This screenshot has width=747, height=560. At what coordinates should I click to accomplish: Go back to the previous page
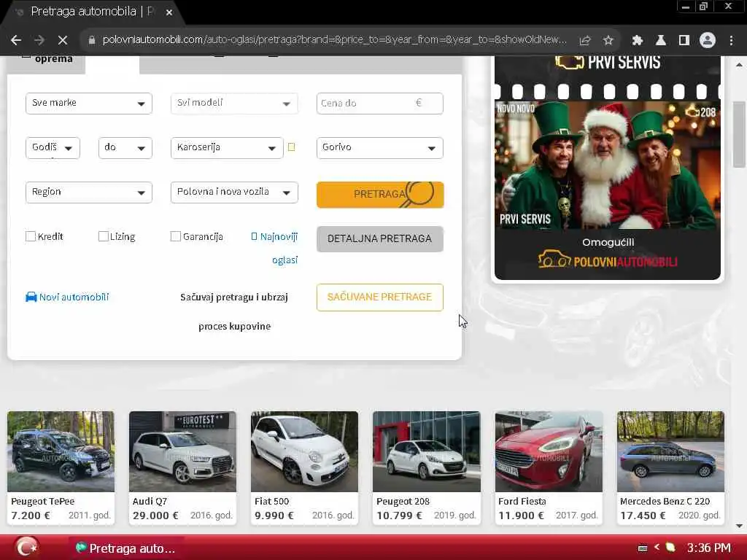[x=16, y=41]
